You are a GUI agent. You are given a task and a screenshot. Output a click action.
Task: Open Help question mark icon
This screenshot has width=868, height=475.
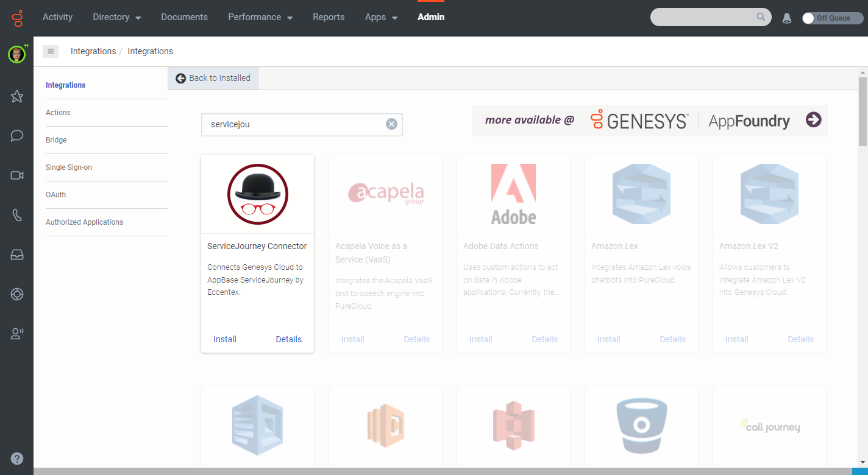pos(17,459)
